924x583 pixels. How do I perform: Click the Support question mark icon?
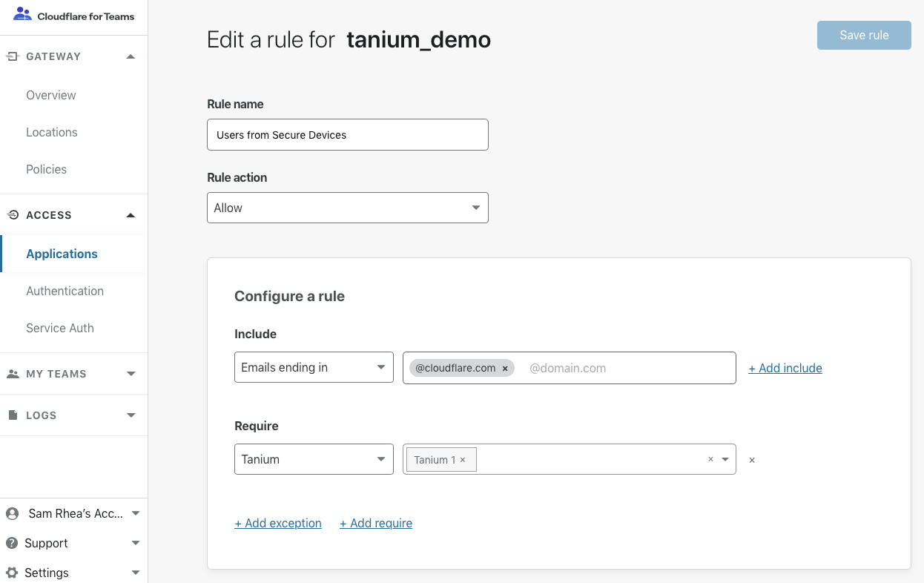click(12, 543)
